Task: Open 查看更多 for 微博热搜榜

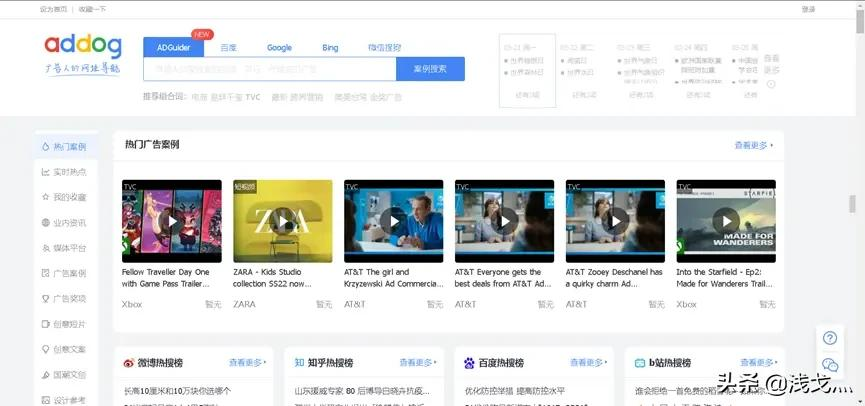Action: (x=248, y=363)
